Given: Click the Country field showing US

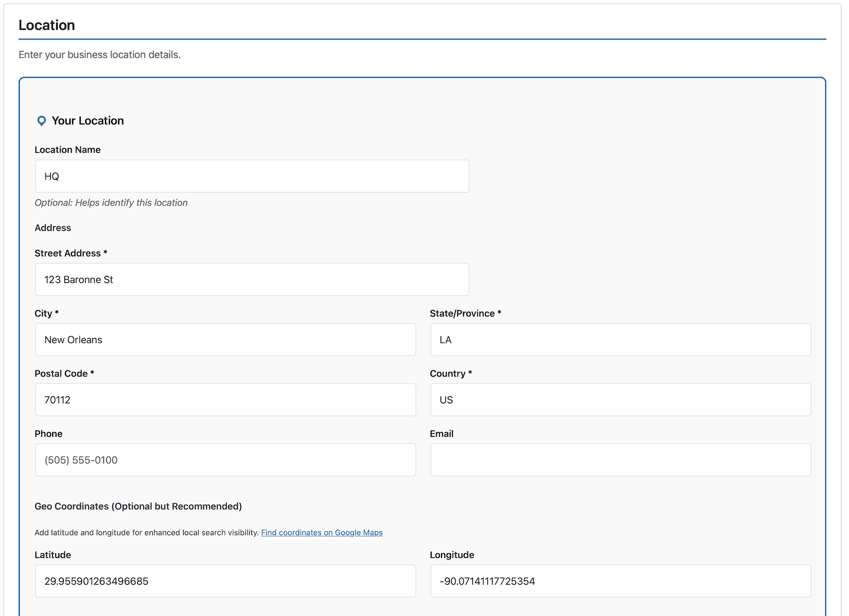Looking at the screenshot, I should coord(620,400).
